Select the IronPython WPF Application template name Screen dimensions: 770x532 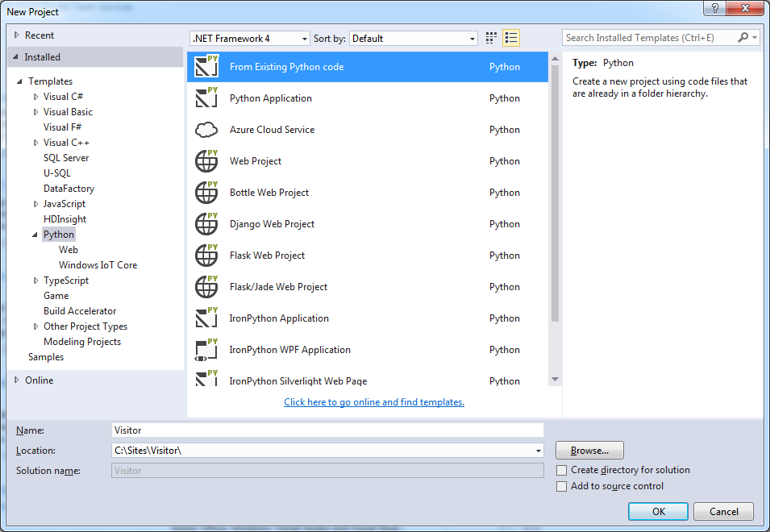289,350
